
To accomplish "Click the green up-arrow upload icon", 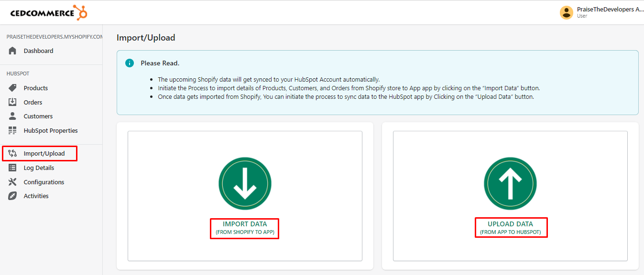I will 510,184.
